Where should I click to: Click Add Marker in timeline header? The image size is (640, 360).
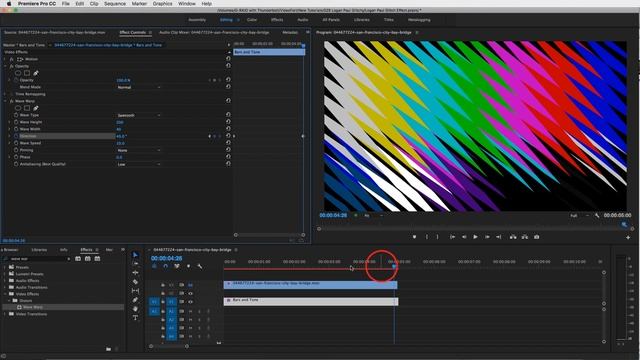point(188,266)
